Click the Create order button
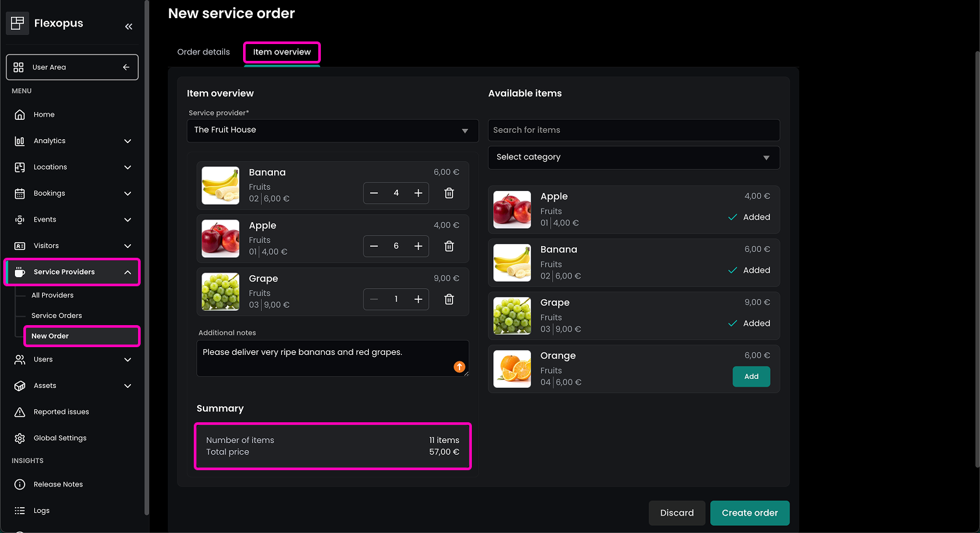 749,513
